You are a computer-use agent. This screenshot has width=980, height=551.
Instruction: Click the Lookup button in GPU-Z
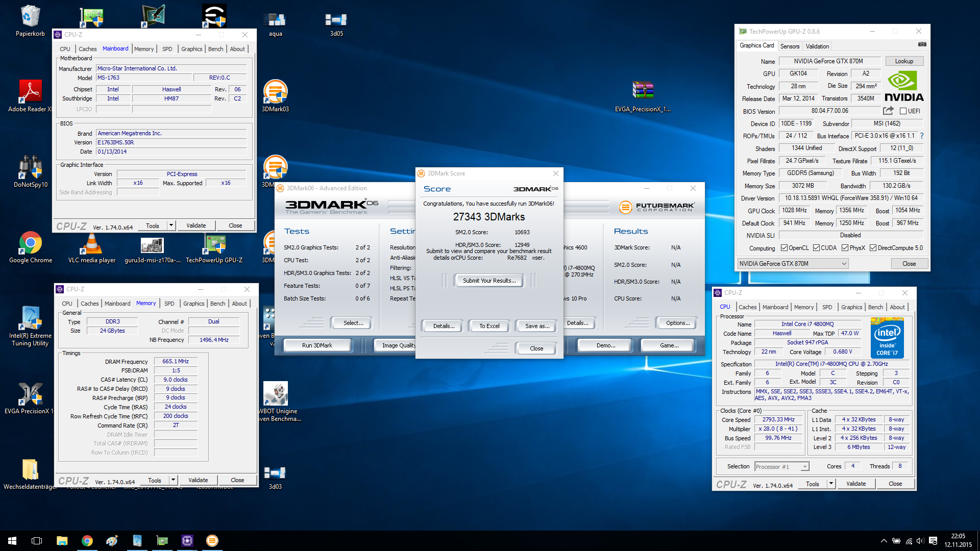(x=904, y=61)
